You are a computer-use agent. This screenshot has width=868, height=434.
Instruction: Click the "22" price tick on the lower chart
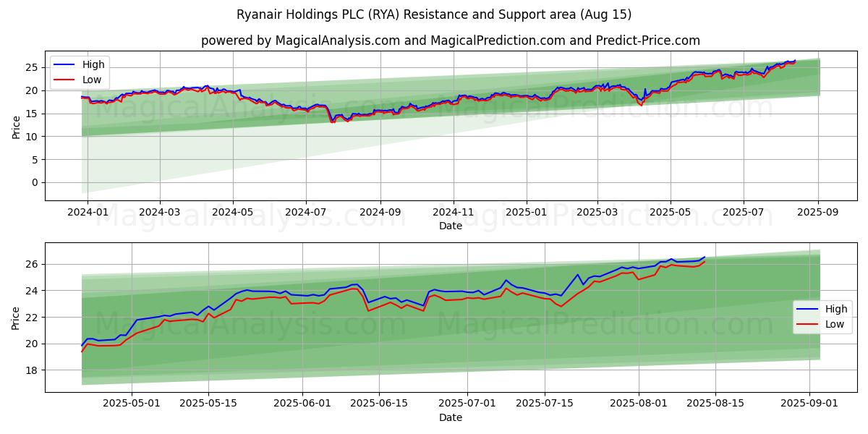tap(33, 317)
